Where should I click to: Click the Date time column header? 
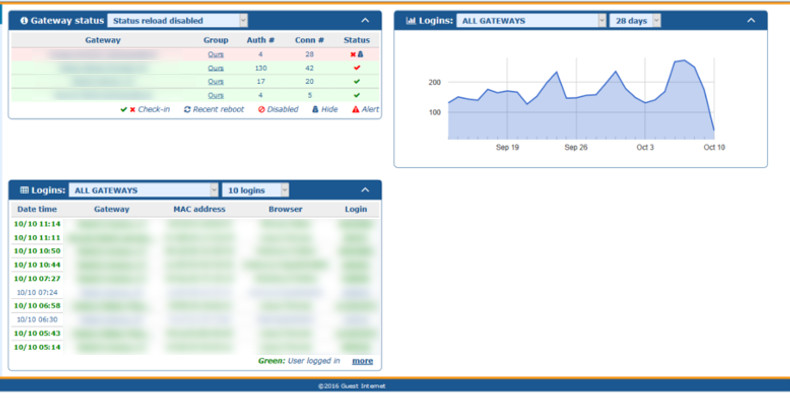point(37,209)
